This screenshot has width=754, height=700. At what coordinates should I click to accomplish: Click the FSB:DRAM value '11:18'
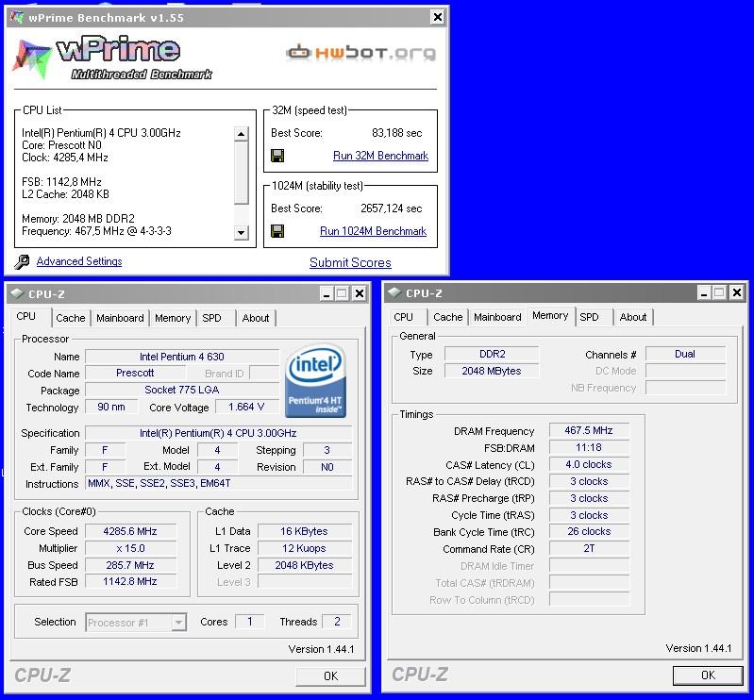click(589, 447)
